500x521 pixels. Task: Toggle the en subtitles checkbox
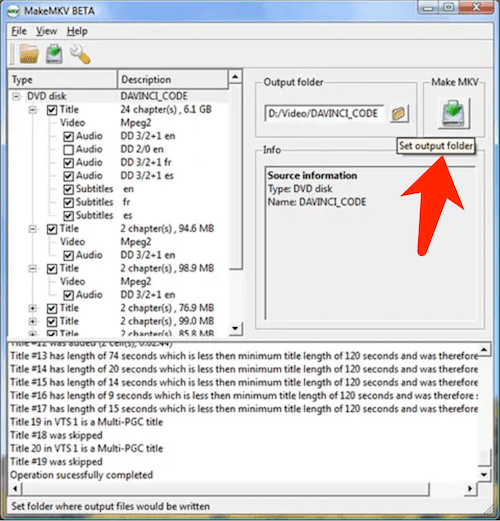68,189
